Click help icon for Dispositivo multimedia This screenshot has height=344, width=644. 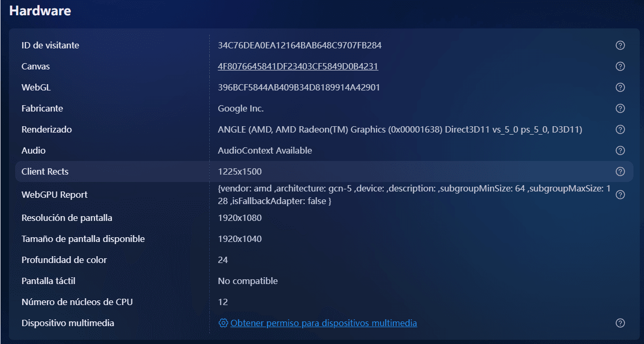point(620,323)
